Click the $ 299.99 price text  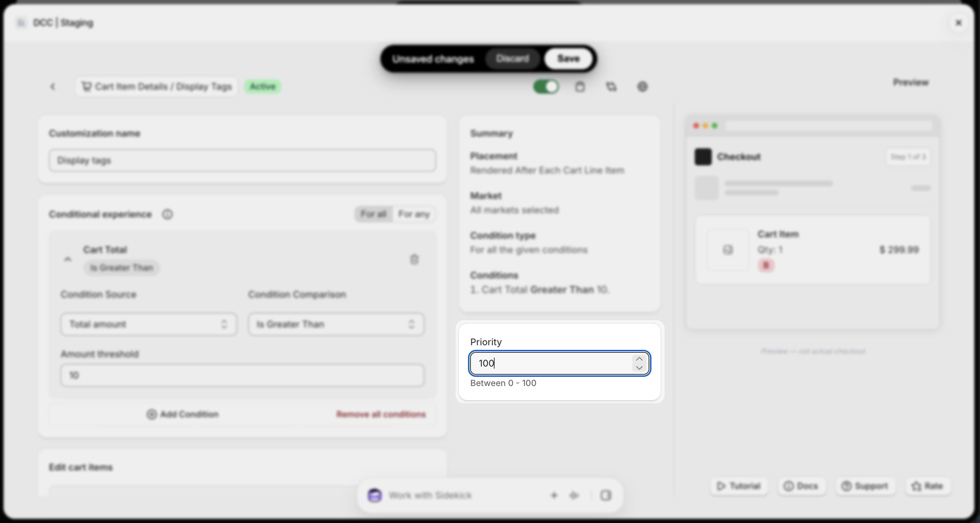click(899, 250)
